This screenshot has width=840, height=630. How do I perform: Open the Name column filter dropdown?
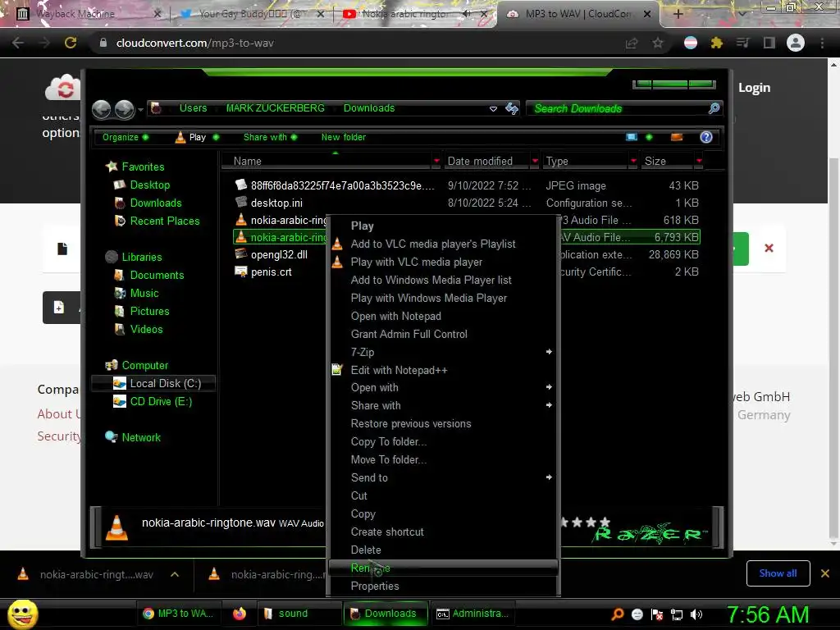(436, 161)
